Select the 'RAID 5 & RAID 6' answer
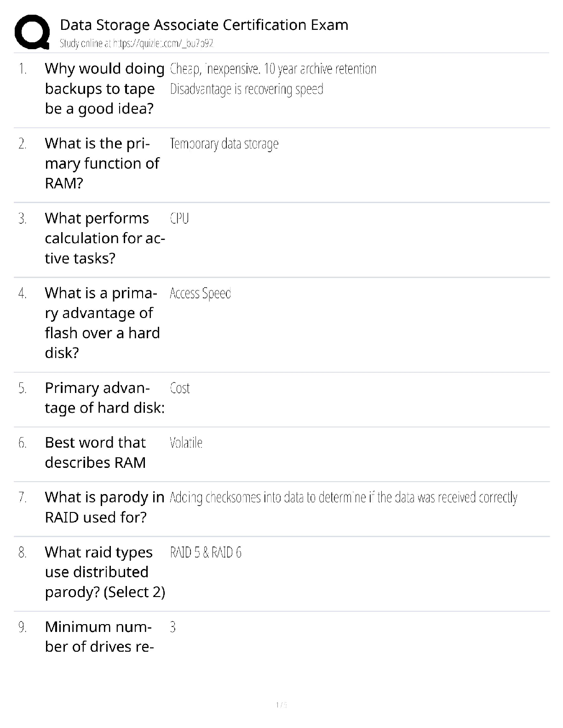Viewport: 563px width, 728px height. click(206, 552)
